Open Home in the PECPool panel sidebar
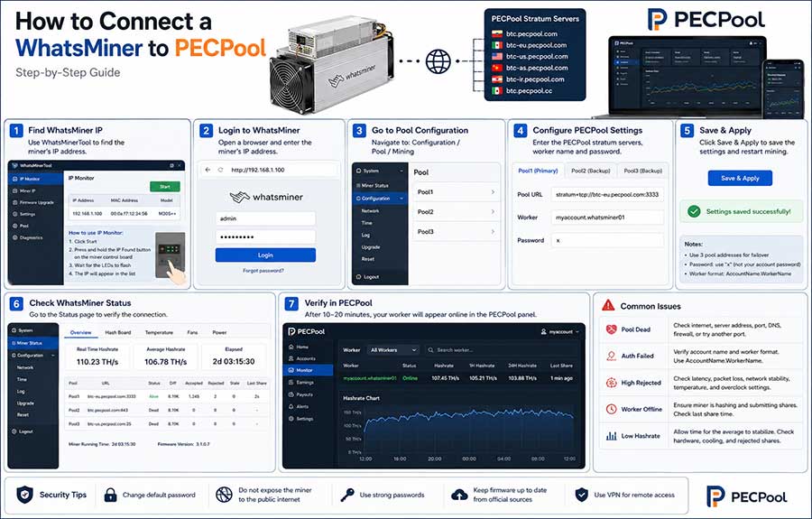The image size is (812, 519). [x=299, y=347]
